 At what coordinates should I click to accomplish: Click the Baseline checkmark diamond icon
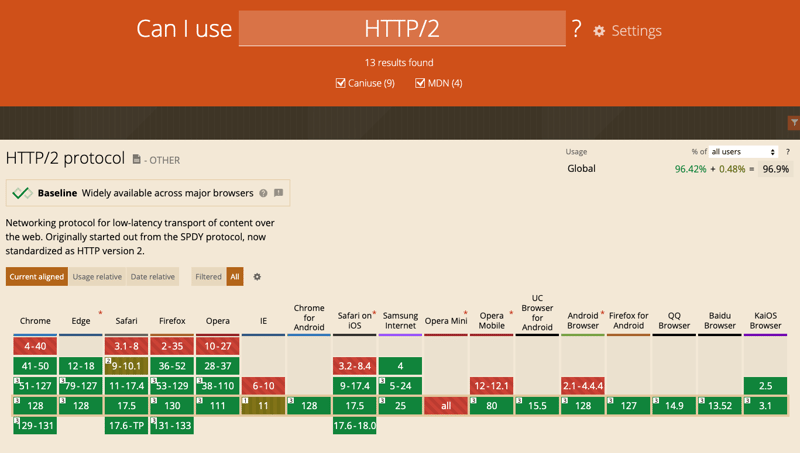coord(22,193)
